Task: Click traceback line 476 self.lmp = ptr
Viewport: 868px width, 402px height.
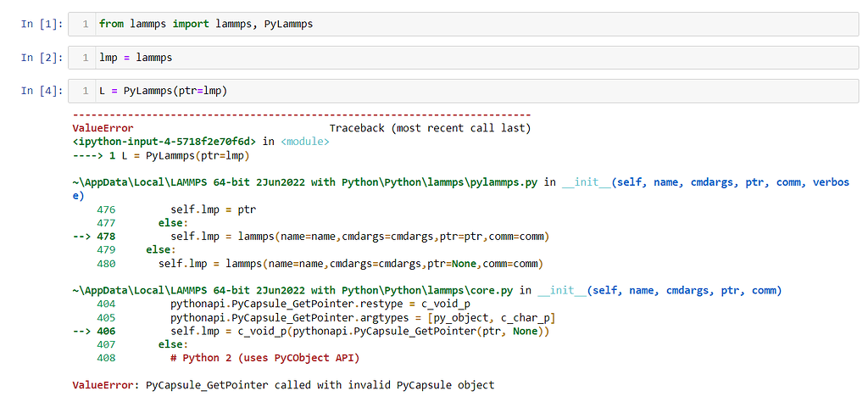Action: (177, 209)
